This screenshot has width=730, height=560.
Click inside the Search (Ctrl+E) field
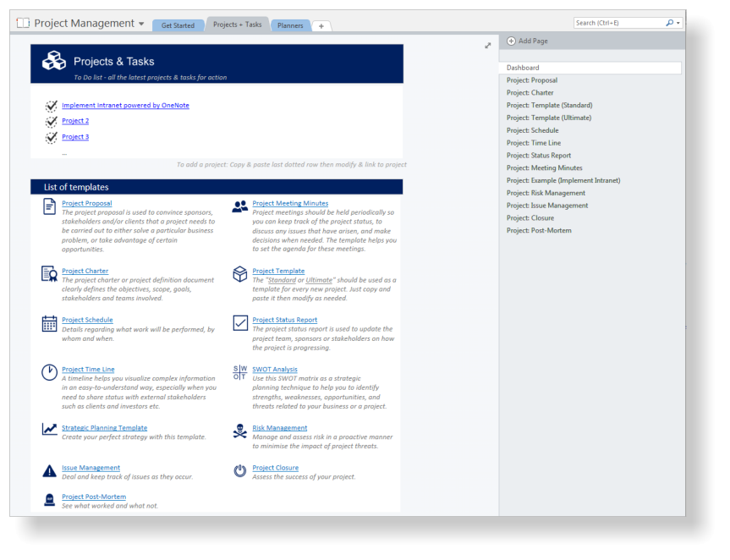point(617,23)
